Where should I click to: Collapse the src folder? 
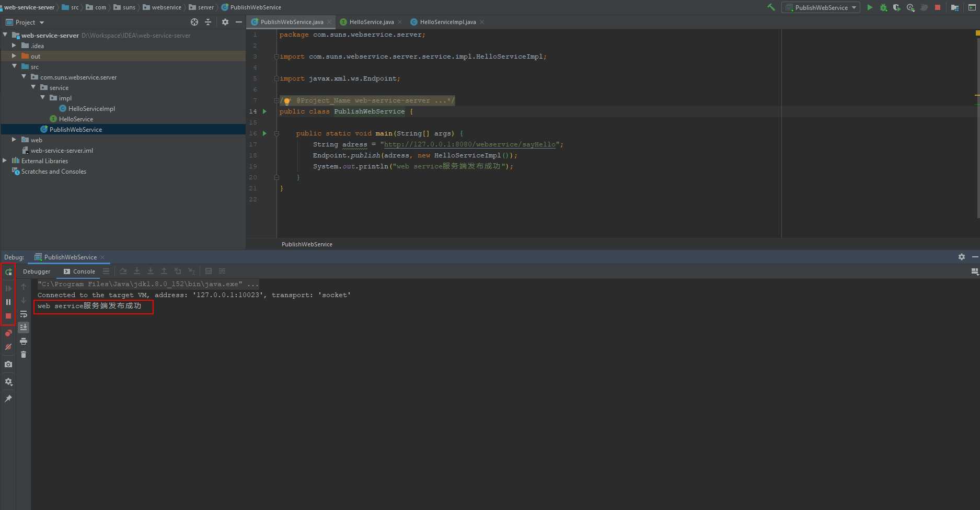tap(14, 66)
